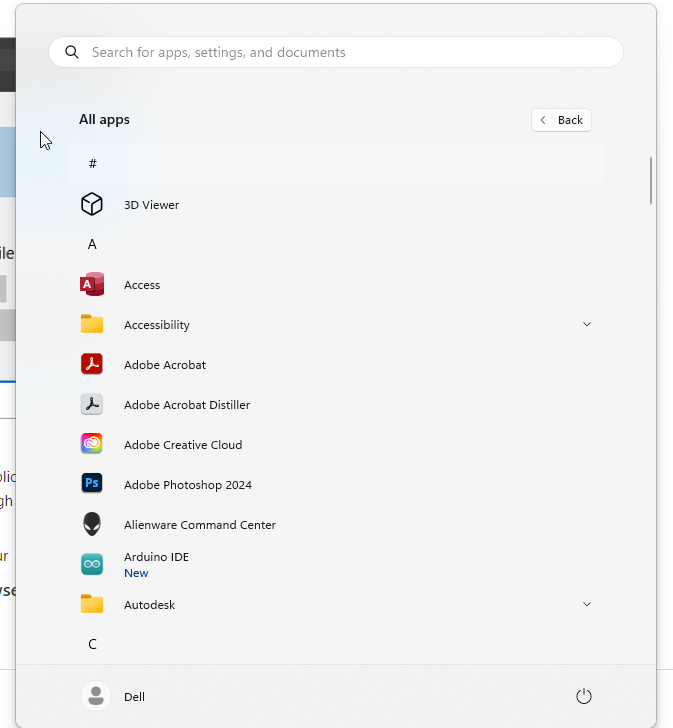
Task: Click the Accessibility folder icon
Action: (92, 324)
